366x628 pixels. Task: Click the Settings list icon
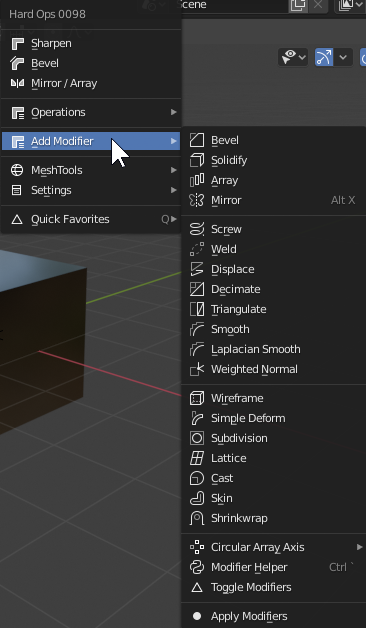(x=17, y=190)
